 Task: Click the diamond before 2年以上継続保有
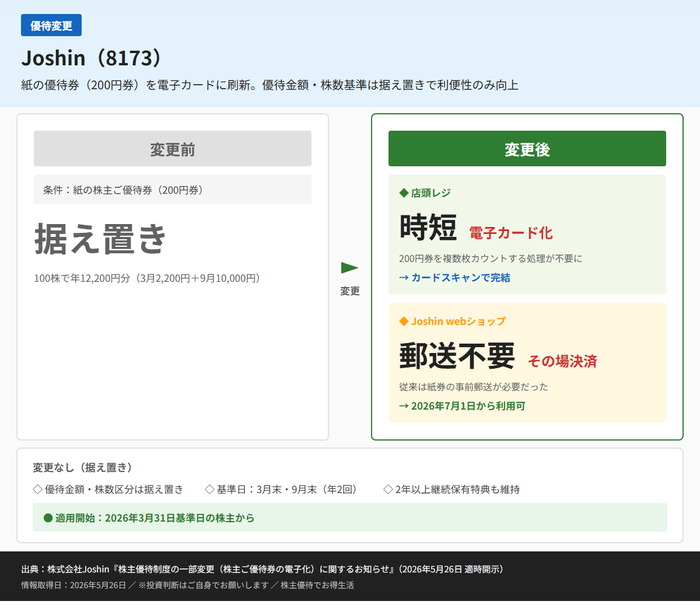tap(388, 490)
